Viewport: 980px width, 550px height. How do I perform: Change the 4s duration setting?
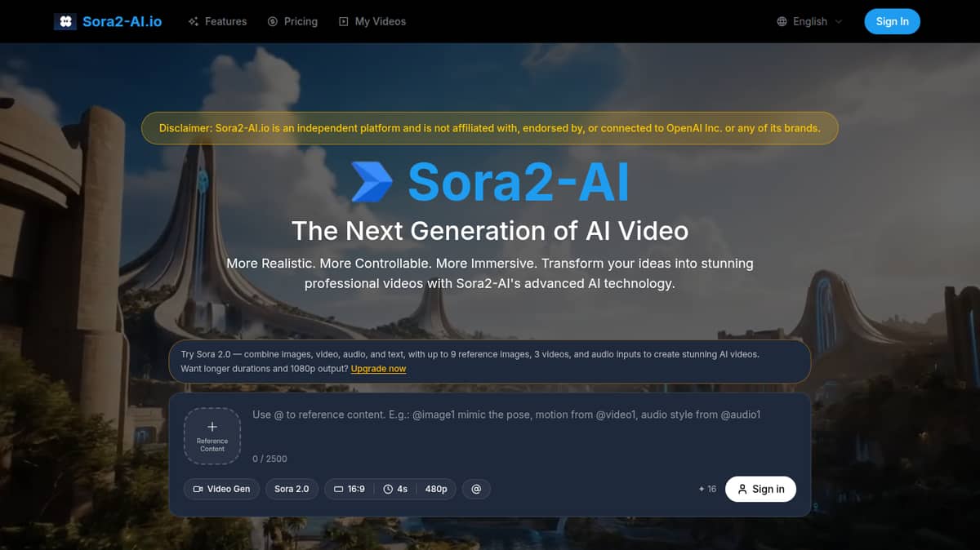coord(396,489)
